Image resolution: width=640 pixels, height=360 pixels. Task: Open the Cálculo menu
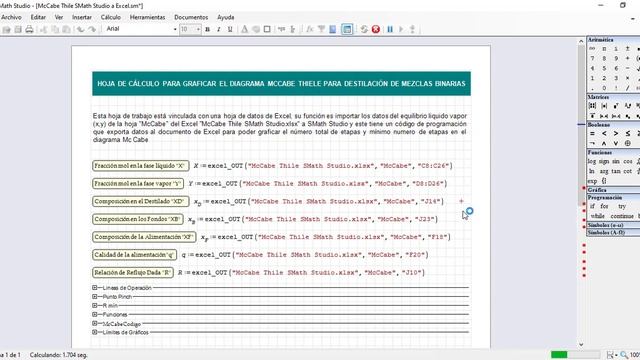pos(111,17)
